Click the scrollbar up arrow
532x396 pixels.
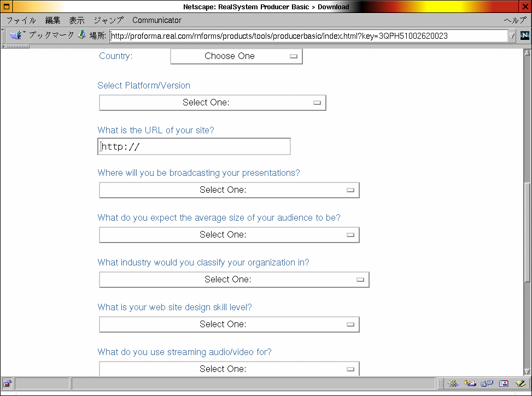pyautogui.click(x=527, y=52)
